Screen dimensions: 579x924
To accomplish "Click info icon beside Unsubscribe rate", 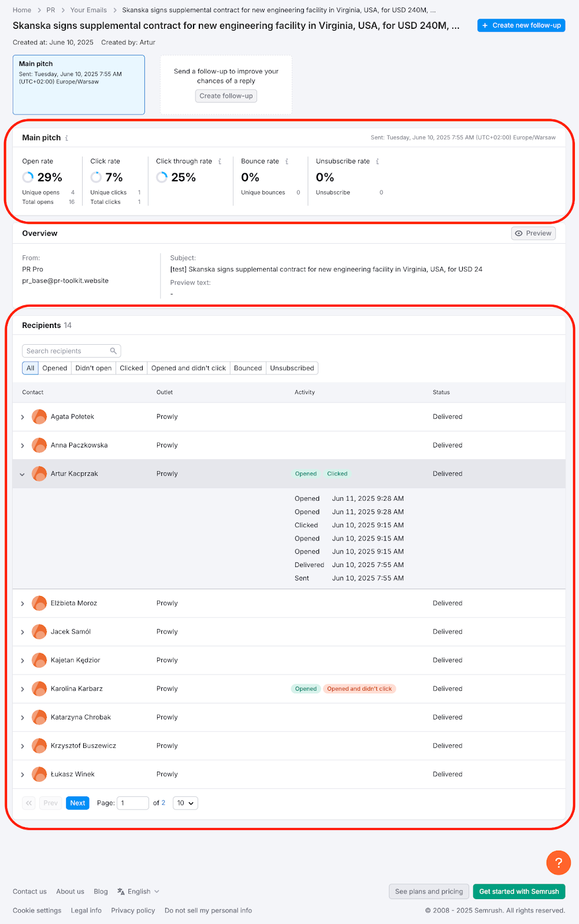I will click(x=377, y=162).
